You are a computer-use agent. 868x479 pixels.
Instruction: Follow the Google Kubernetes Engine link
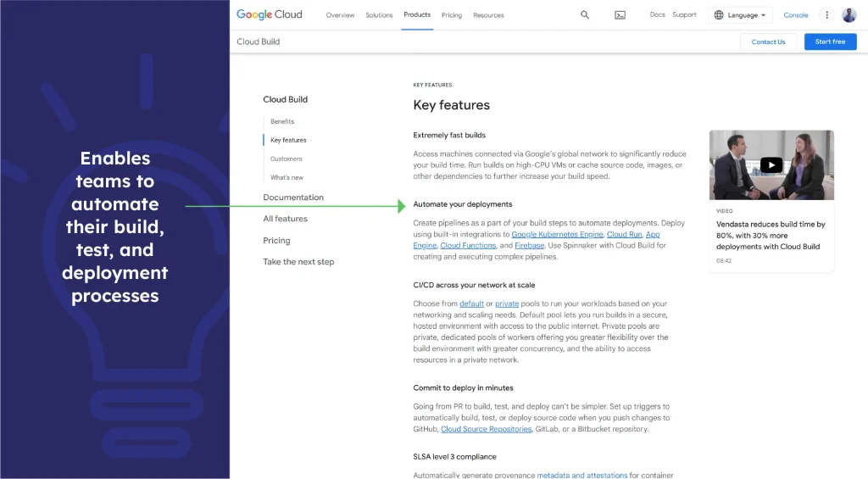coord(557,234)
